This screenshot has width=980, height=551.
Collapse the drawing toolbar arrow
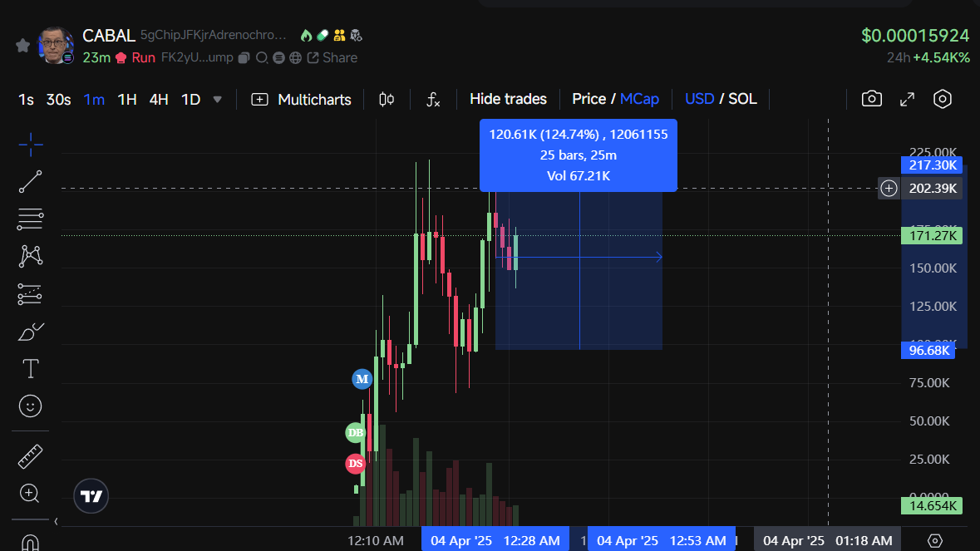(56, 522)
